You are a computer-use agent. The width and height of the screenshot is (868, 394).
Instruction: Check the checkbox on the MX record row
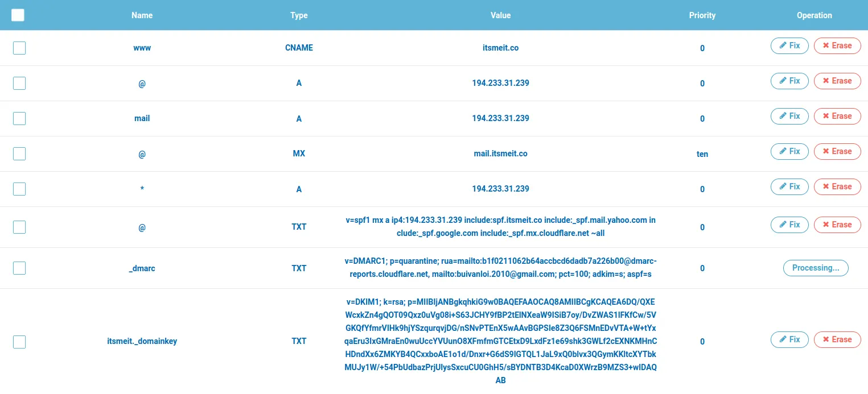pyautogui.click(x=19, y=154)
